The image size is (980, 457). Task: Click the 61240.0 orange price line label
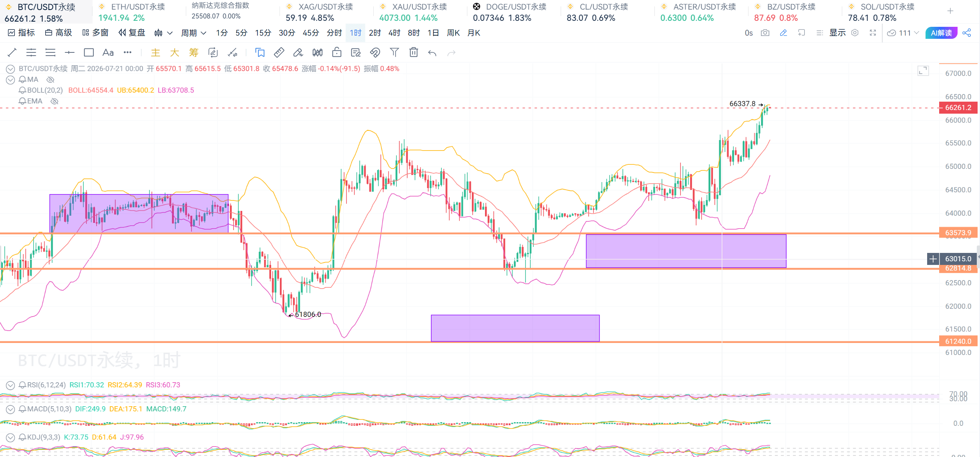958,341
